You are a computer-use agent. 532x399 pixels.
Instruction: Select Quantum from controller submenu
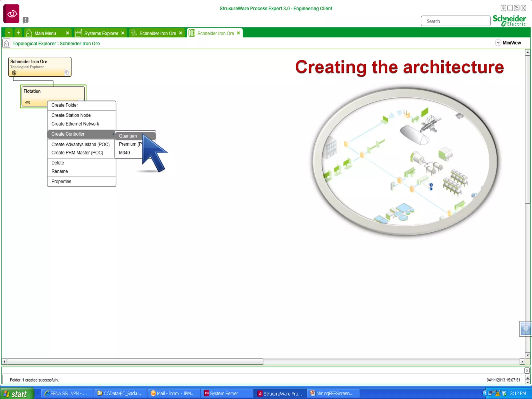pos(128,136)
